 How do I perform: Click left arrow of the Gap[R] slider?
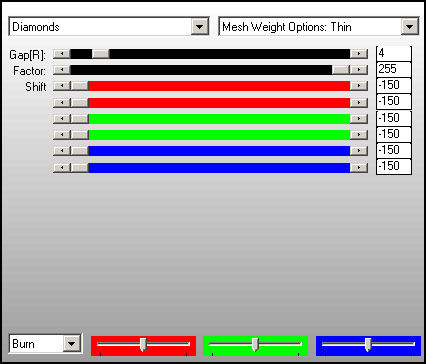point(62,54)
